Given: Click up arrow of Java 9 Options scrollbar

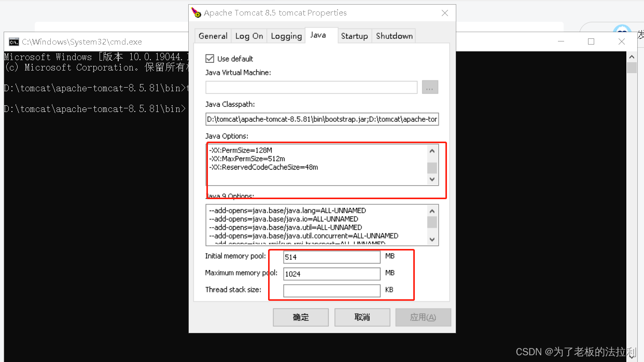Looking at the screenshot, I should [432, 211].
